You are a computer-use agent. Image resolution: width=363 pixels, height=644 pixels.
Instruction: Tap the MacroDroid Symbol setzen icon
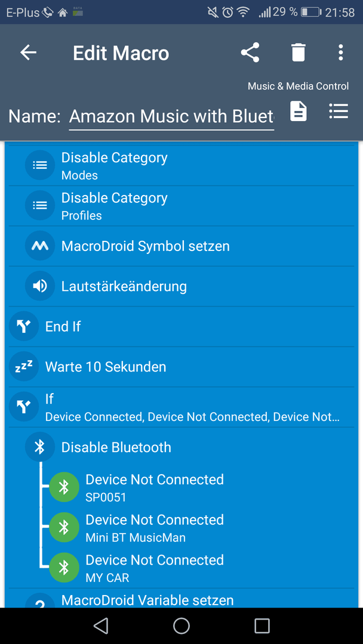click(40, 246)
